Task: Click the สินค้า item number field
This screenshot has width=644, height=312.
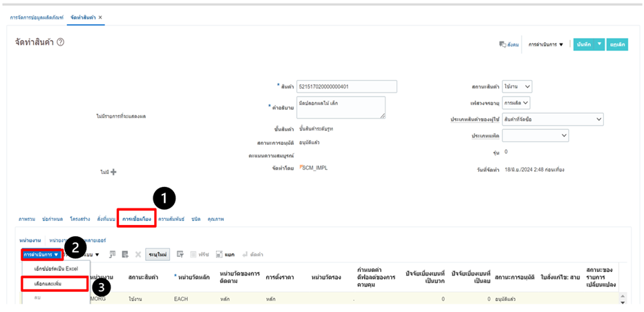Action: click(346, 86)
